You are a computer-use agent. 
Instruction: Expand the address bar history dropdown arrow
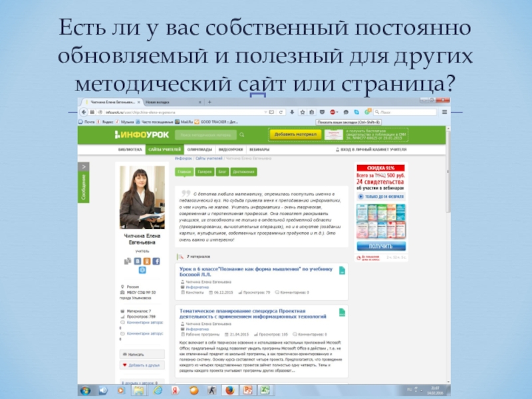click(x=265, y=112)
